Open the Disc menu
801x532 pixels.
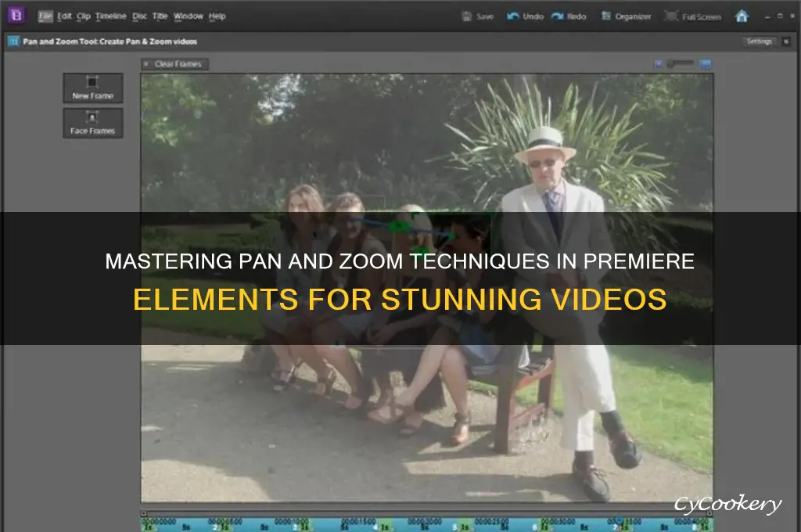coord(139,16)
